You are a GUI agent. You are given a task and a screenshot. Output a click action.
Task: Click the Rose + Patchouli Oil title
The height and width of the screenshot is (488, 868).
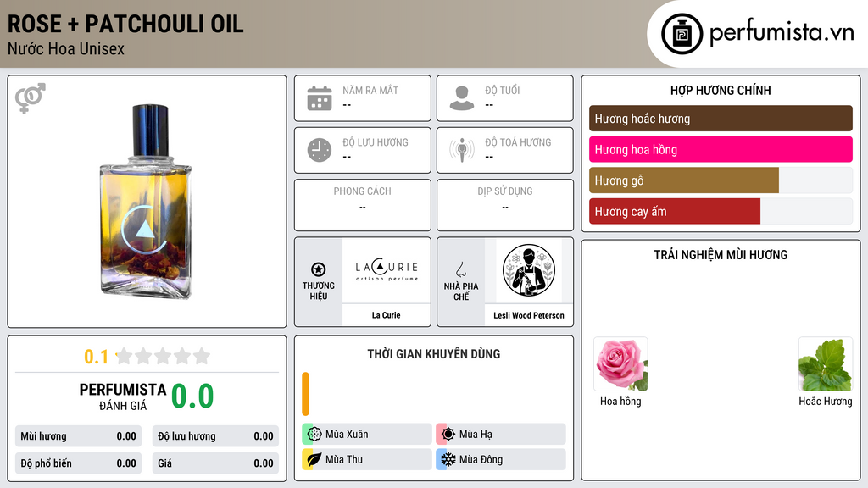click(x=125, y=24)
